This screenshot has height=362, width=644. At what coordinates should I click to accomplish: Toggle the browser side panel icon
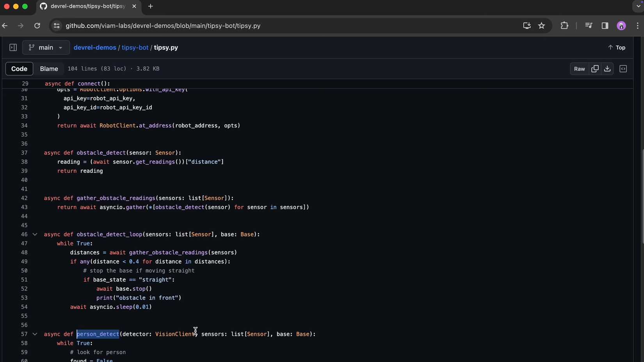[605, 26]
